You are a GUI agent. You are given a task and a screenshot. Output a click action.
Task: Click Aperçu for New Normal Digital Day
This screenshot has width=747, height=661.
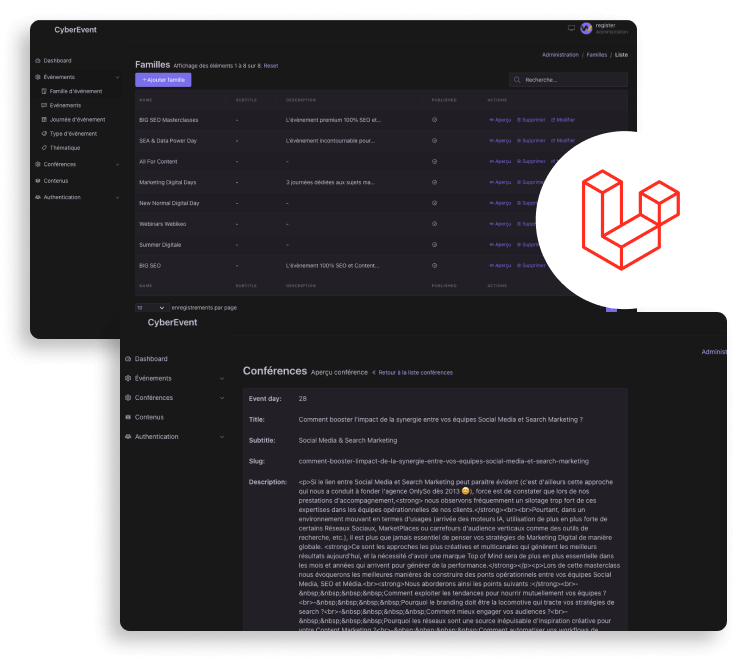(x=500, y=203)
